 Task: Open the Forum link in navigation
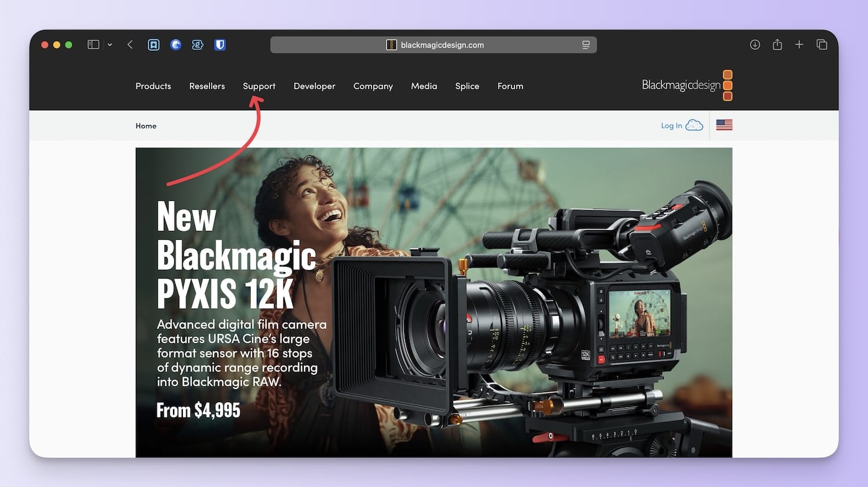[x=510, y=86]
